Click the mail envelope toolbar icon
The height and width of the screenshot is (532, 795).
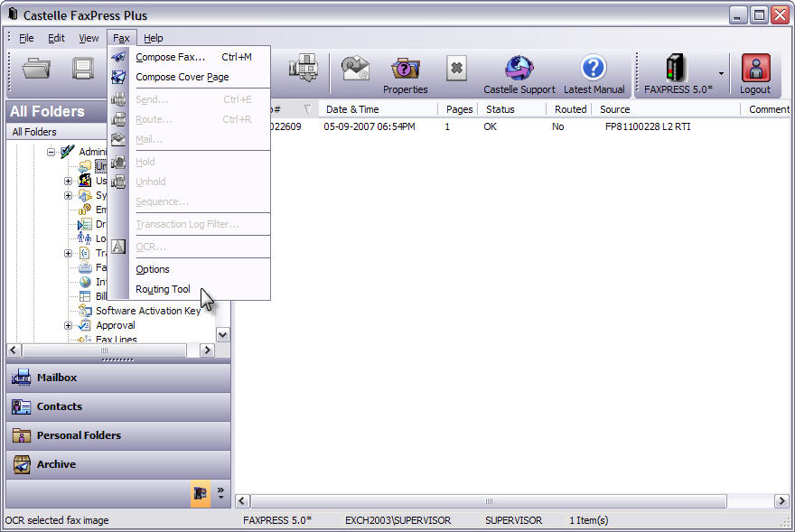pos(355,69)
